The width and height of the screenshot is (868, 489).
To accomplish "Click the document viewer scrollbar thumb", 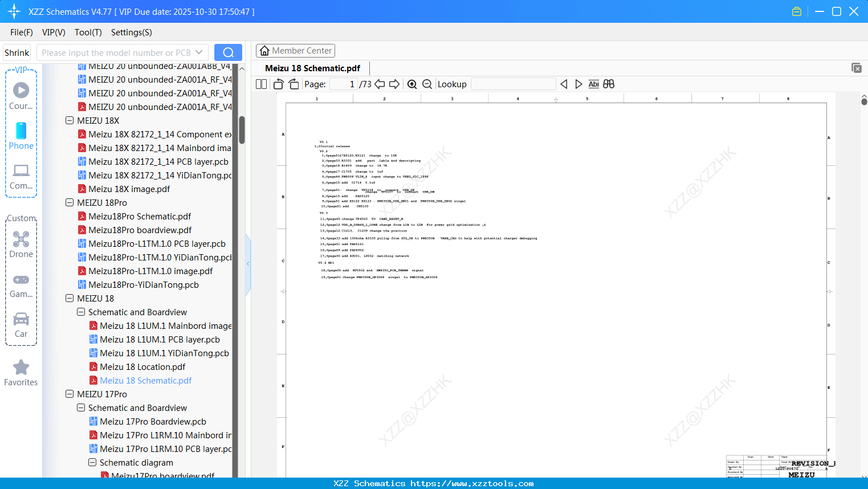I will (x=864, y=101).
